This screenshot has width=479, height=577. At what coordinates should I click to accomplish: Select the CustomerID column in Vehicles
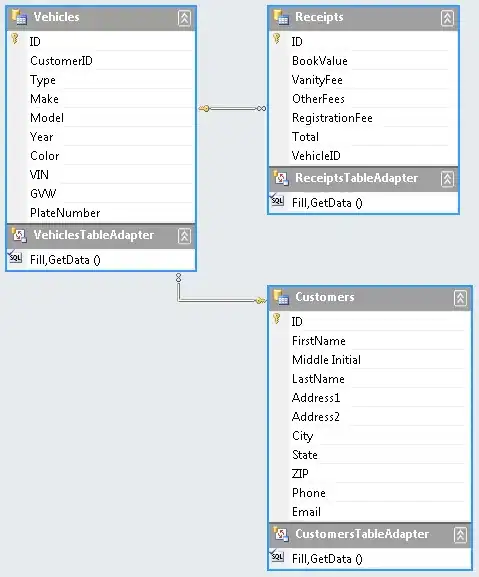pyautogui.click(x=101, y=61)
